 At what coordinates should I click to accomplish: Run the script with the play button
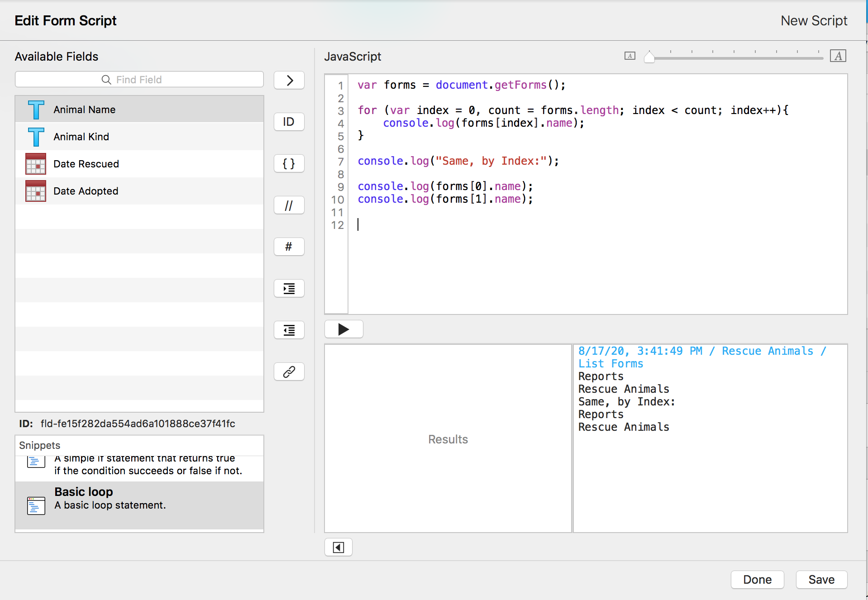(343, 329)
